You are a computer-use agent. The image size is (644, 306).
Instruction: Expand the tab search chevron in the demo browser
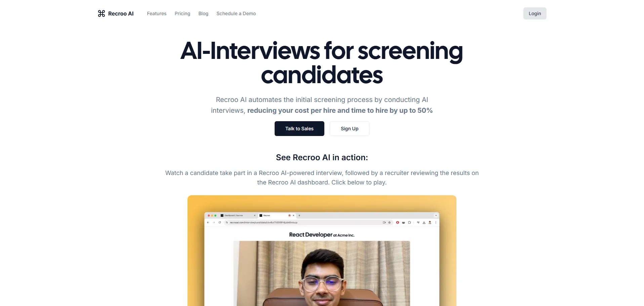436,215
